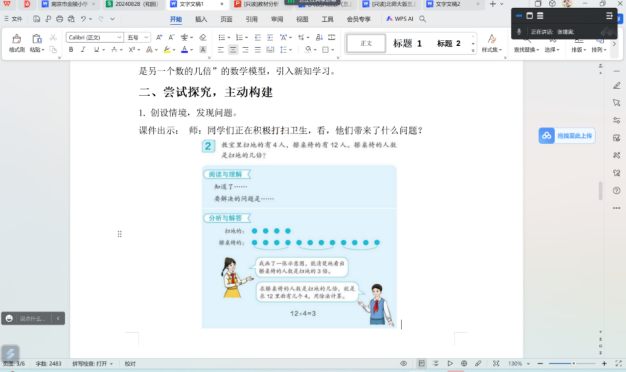Image resolution: width=626 pixels, height=372 pixels.
Task: Click the Paste (粘贴) clipboard icon
Action: tap(37, 39)
